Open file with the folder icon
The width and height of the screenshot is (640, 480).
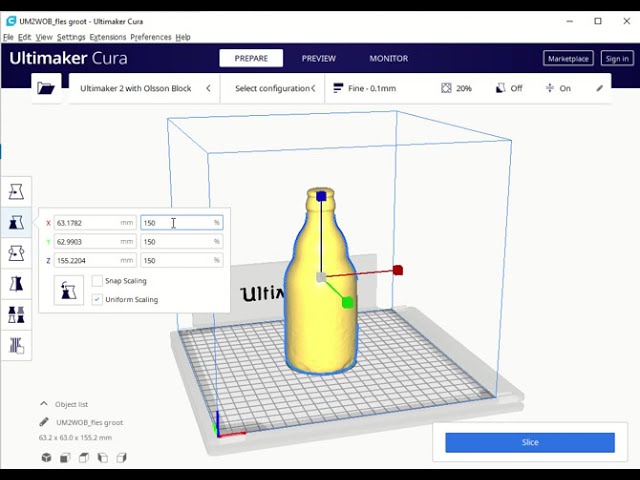click(x=46, y=88)
